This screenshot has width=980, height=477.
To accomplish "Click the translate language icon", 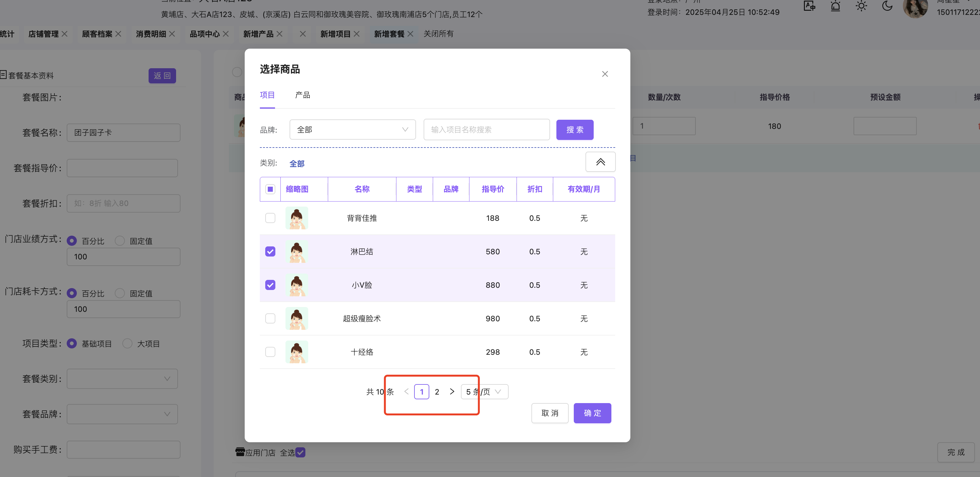I will click(x=809, y=6).
